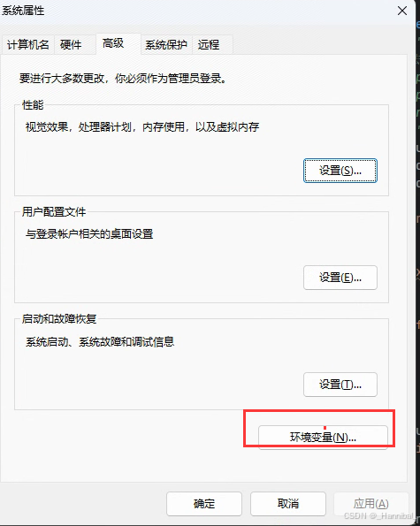Switch to the 远程 tab
This screenshot has height=526, width=420.
[x=209, y=44]
